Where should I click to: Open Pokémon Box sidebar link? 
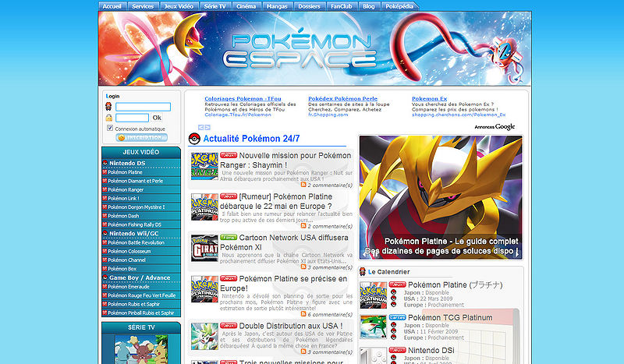(122, 269)
